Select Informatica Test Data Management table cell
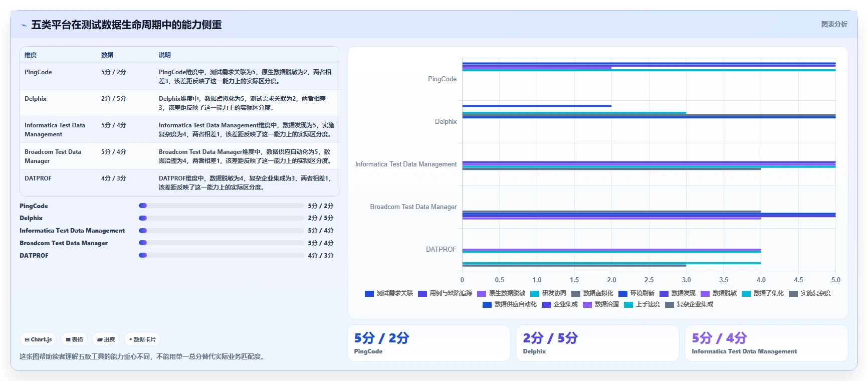This screenshot has width=868, height=381. (x=55, y=130)
